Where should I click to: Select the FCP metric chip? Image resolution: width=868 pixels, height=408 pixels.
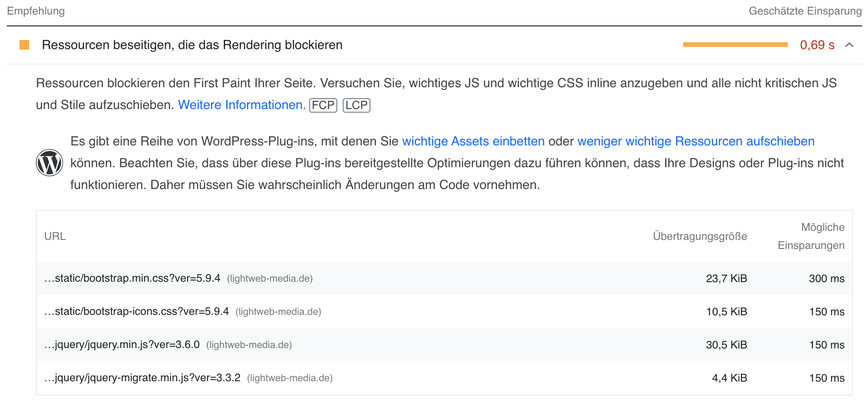[x=323, y=105]
